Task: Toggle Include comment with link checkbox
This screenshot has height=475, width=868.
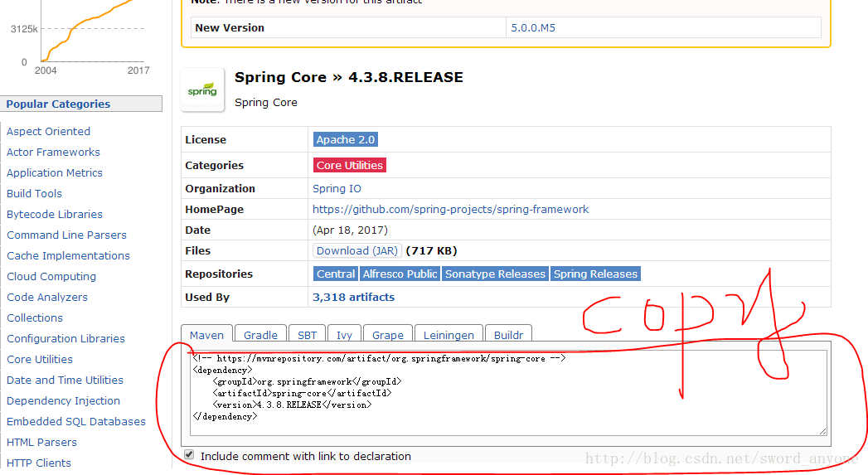Action: click(189, 455)
